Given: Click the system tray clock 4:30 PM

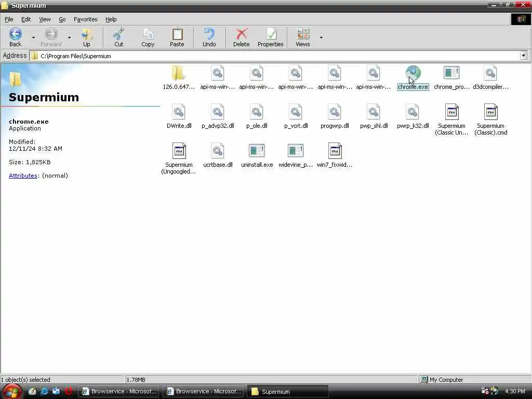Looking at the screenshot, I should coord(515,392).
